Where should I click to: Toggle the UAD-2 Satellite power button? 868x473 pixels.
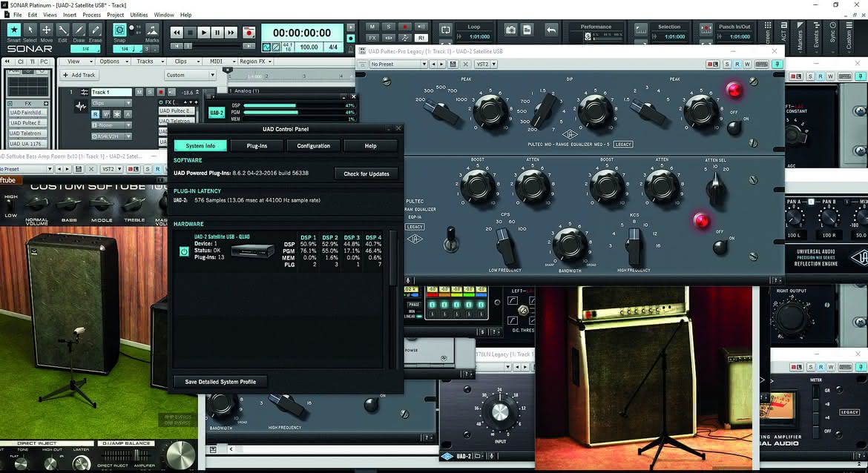pyautogui.click(x=184, y=252)
